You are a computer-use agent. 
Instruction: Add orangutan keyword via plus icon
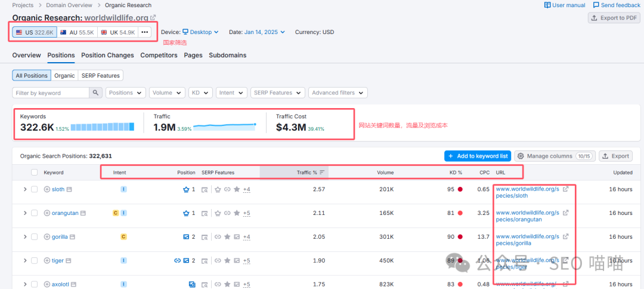(47, 213)
